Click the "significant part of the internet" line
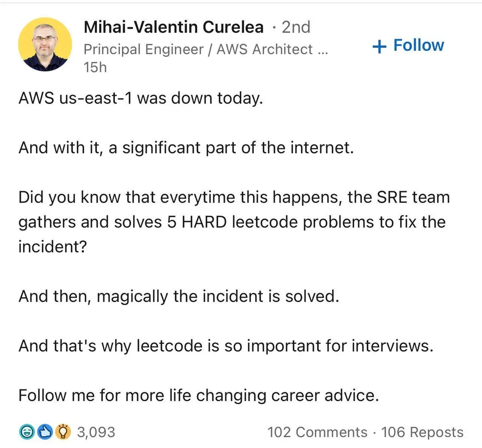The image size is (482, 448). [x=186, y=148]
